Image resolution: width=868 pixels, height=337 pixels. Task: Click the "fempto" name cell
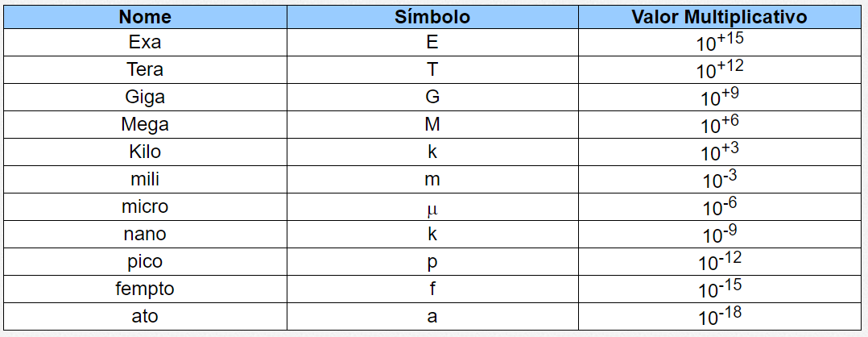click(x=145, y=289)
